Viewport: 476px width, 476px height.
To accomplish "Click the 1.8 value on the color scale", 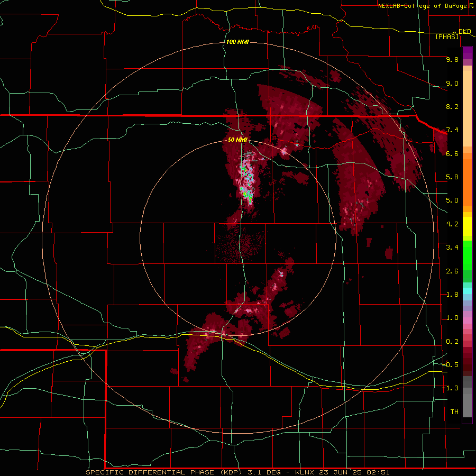I will 452,295.
